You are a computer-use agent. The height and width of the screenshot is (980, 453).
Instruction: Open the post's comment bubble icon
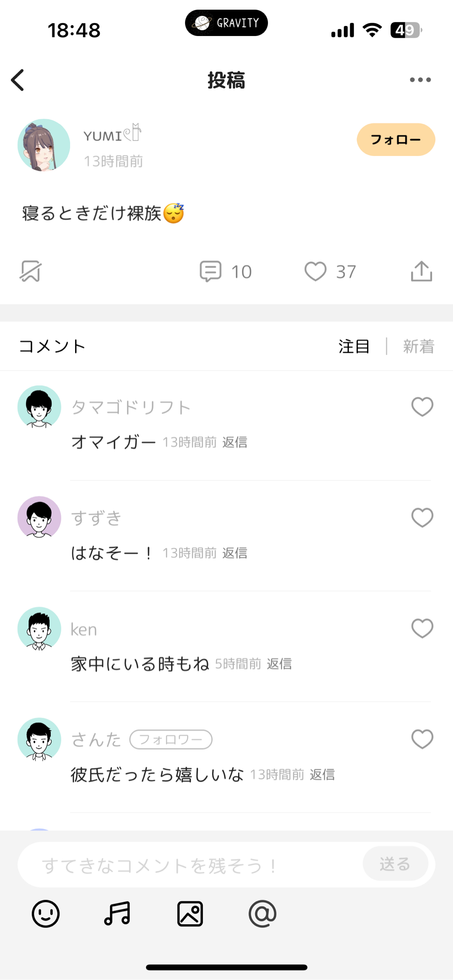point(211,271)
